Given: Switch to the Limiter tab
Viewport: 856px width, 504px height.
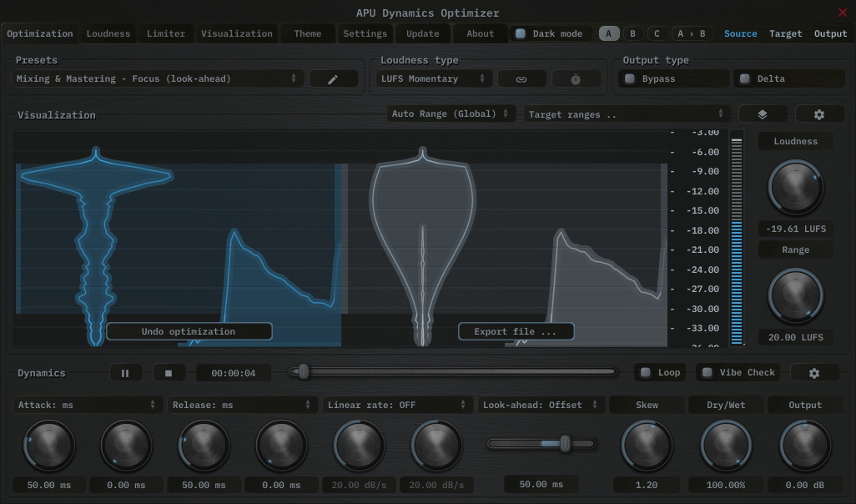Looking at the screenshot, I should pos(166,33).
